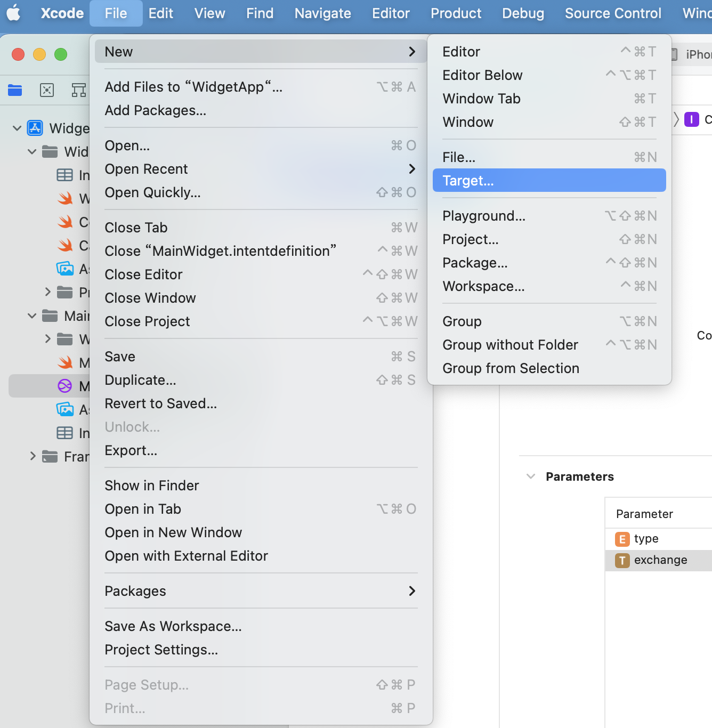Viewport: 712px width, 728px height.
Task: Collapse the Mai... folder chevron
Action: pyautogui.click(x=32, y=316)
